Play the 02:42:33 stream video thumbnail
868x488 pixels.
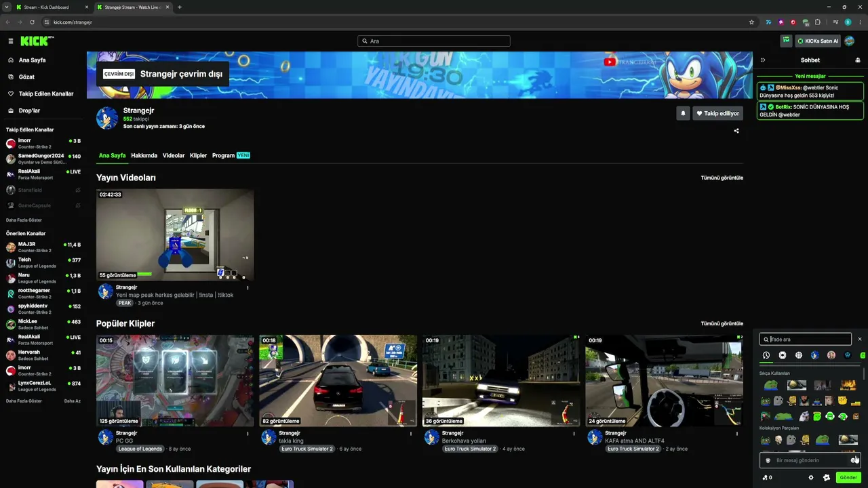click(x=175, y=235)
